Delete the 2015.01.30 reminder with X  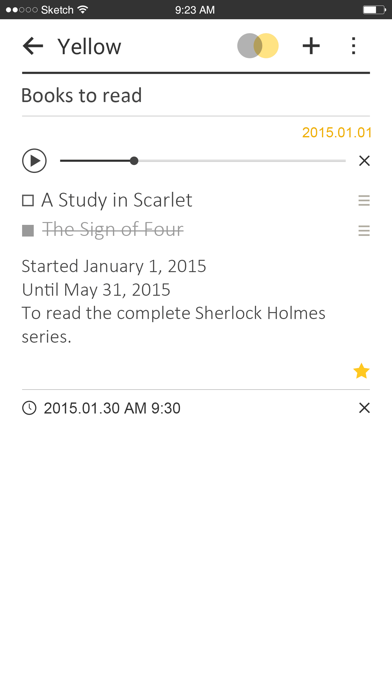[364, 408]
